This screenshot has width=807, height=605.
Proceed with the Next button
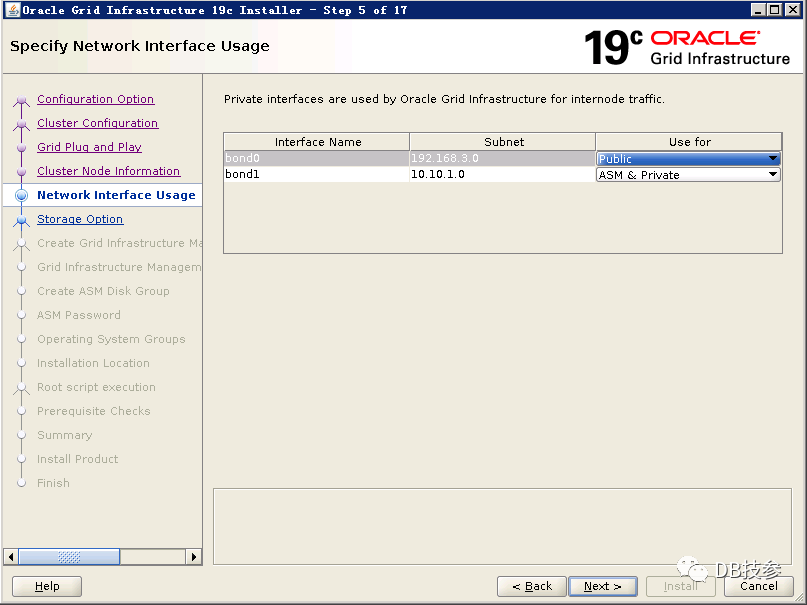[x=603, y=586]
